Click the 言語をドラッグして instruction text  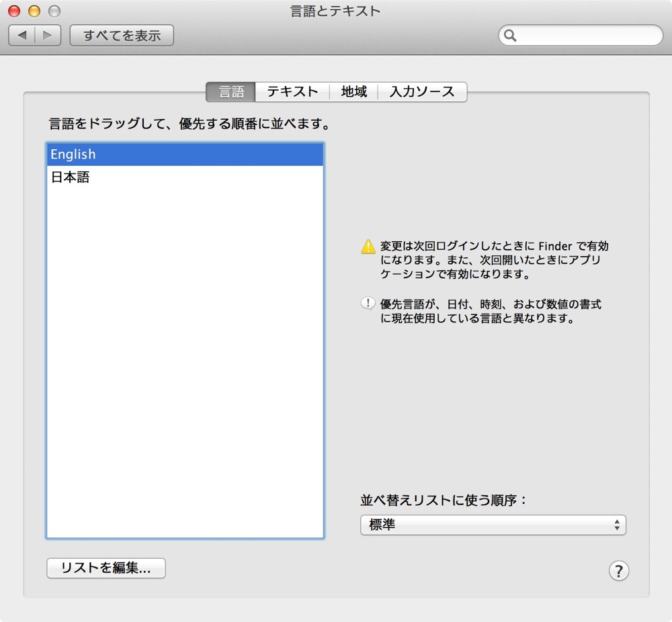[x=190, y=124]
